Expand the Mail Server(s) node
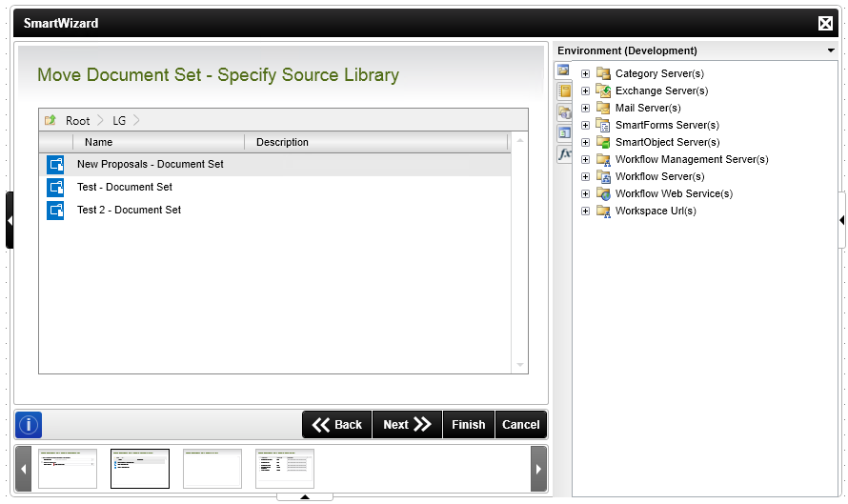The height and width of the screenshot is (504, 848). coord(585,109)
